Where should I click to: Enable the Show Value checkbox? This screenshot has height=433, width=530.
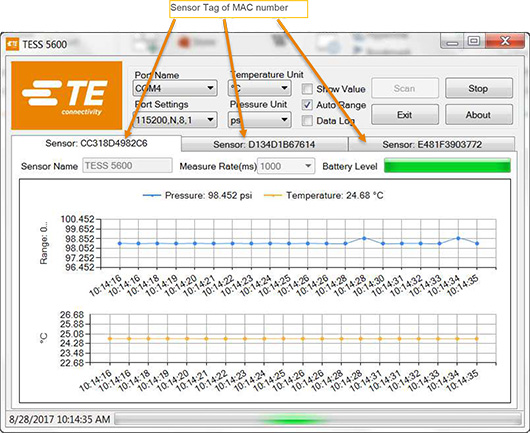coord(307,89)
